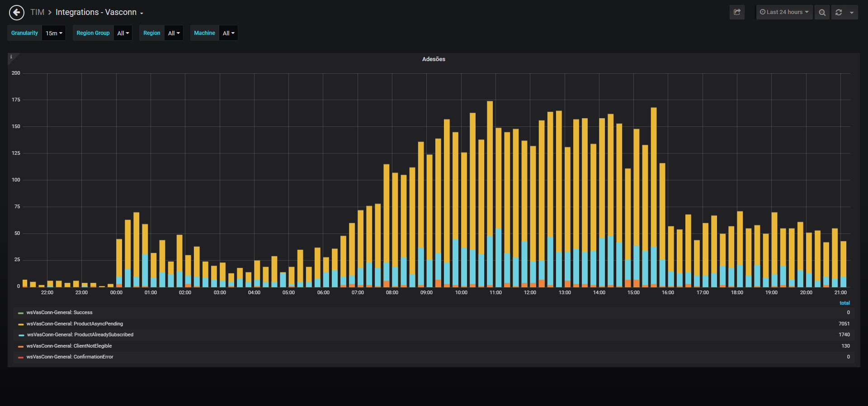This screenshot has width=868, height=406.
Task: Sort legend by the total column header
Action: click(x=844, y=303)
